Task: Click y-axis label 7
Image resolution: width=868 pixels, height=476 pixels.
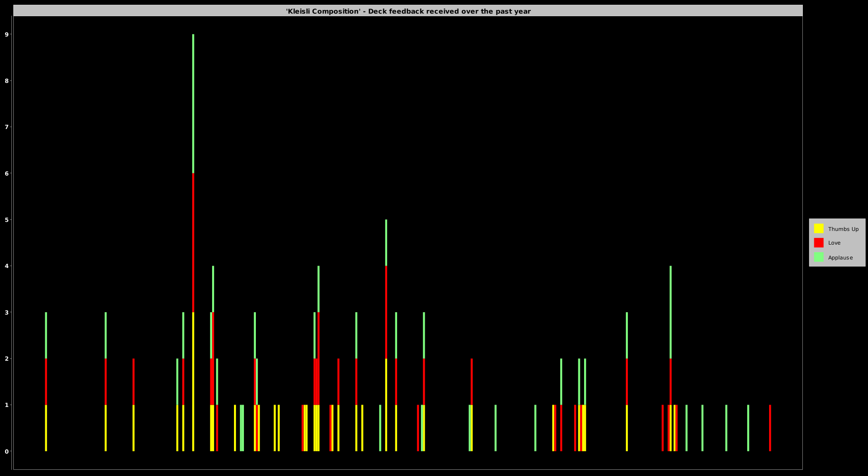Action: click(7, 127)
